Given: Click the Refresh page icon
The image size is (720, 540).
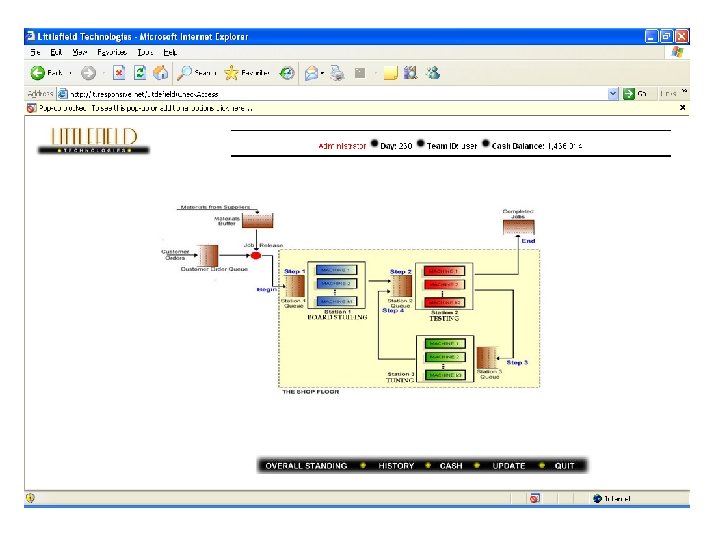Looking at the screenshot, I should (140, 73).
